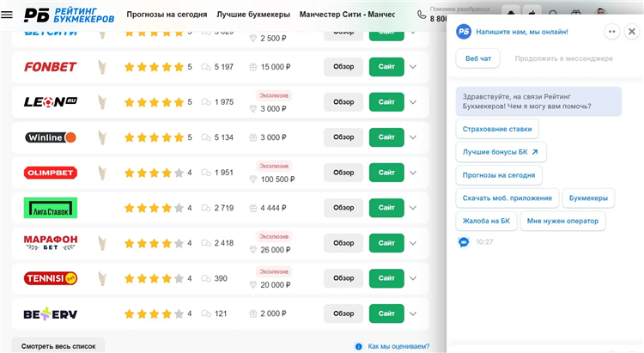Choose Букмекеры chat option
The width and height of the screenshot is (644, 353).
(588, 198)
